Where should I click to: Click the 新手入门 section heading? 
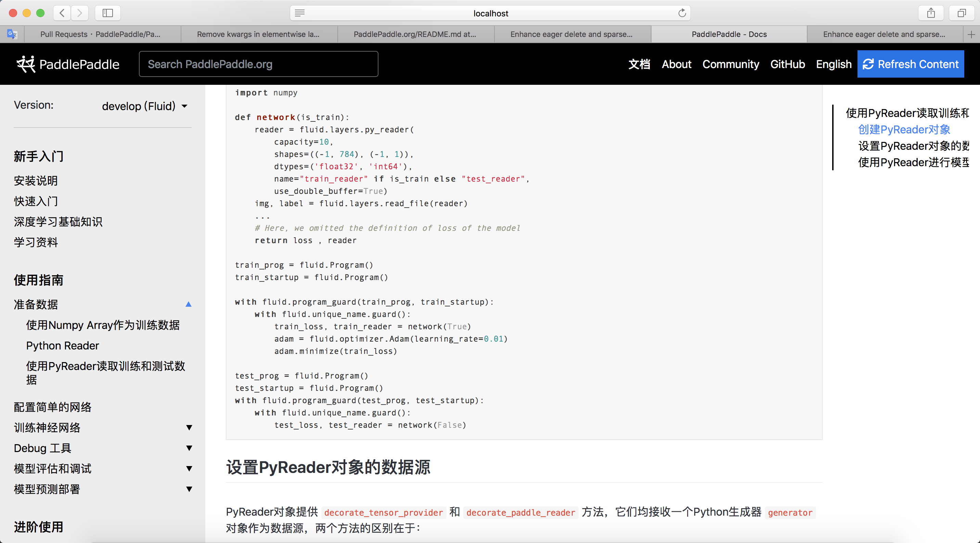(x=38, y=156)
